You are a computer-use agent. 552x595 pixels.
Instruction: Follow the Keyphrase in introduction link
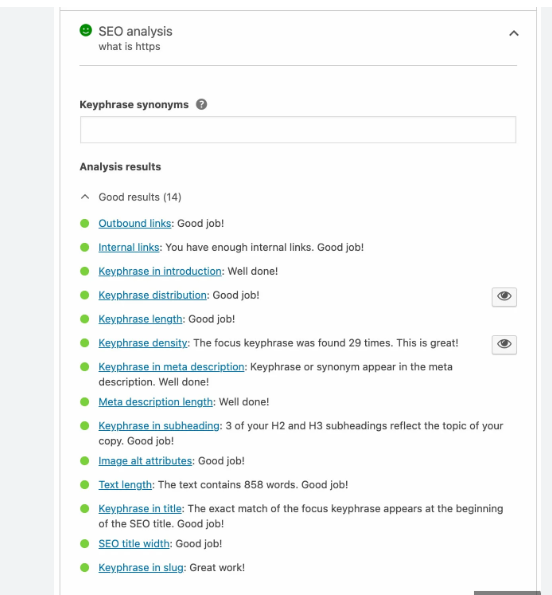(x=160, y=271)
